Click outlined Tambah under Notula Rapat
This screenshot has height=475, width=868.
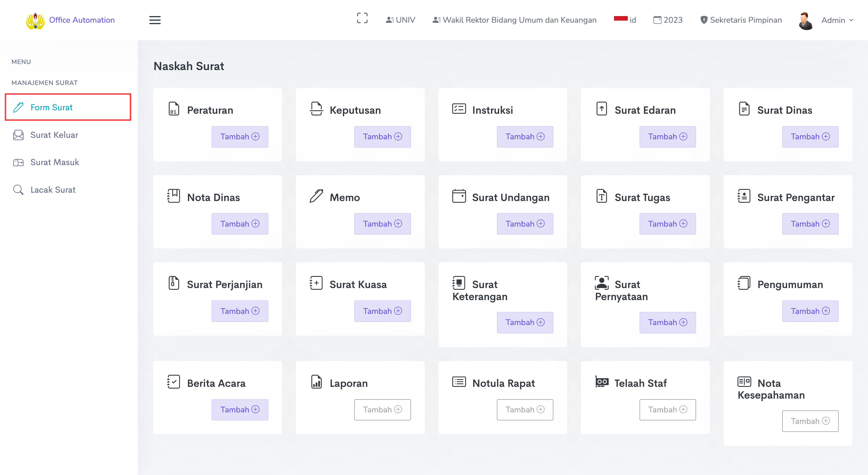coord(525,410)
